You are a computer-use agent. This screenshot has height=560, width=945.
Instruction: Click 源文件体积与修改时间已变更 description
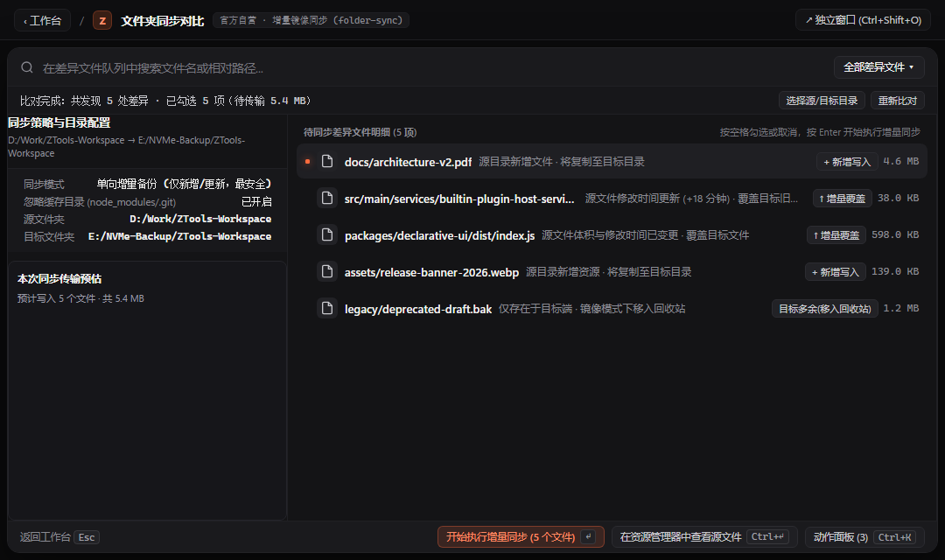[645, 235]
